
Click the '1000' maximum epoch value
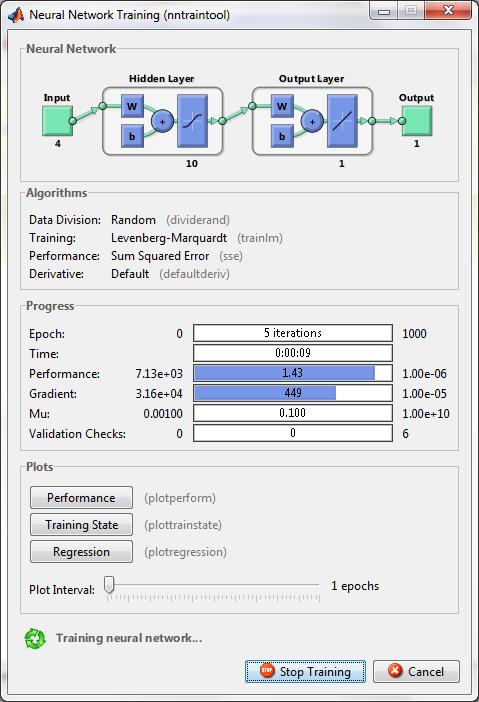[x=414, y=334]
